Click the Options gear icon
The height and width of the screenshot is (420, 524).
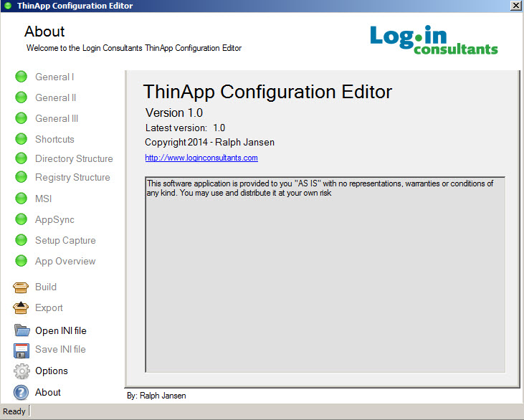pyautogui.click(x=22, y=371)
